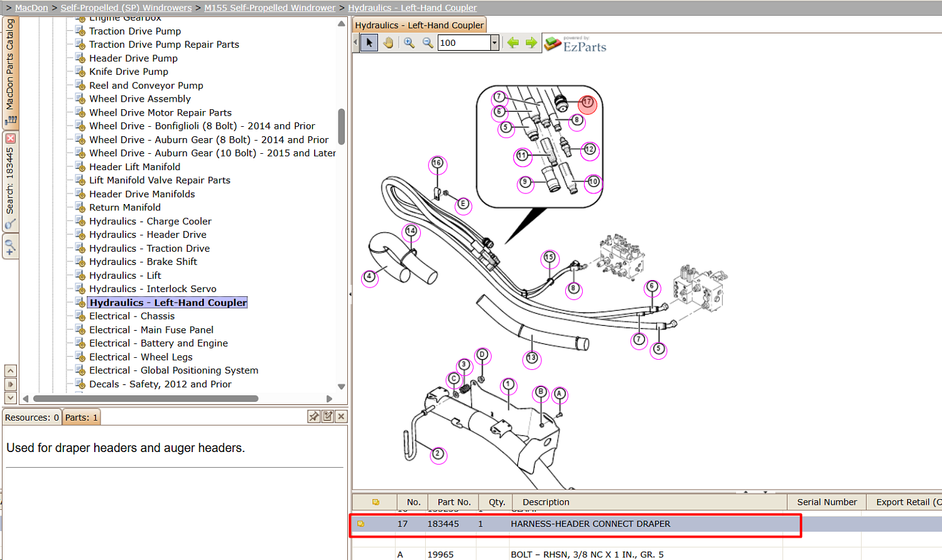Close the Search: 183445 tab
942x560 pixels.
(x=10, y=139)
